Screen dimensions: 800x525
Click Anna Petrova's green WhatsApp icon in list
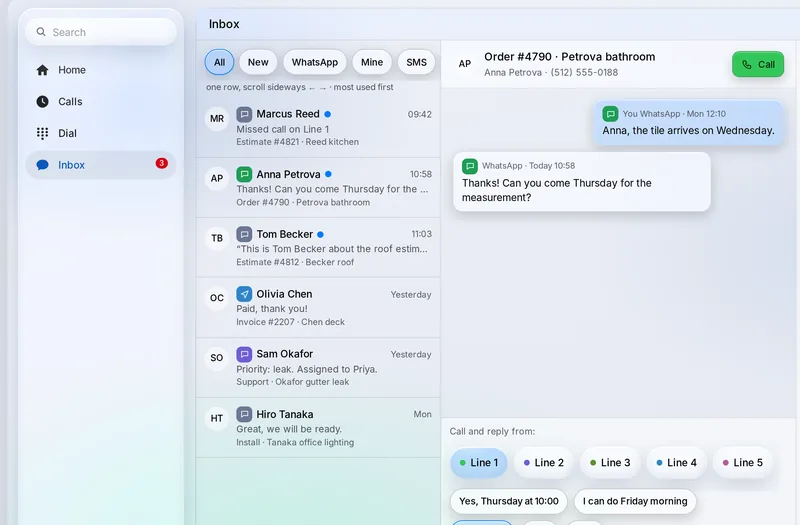244,174
